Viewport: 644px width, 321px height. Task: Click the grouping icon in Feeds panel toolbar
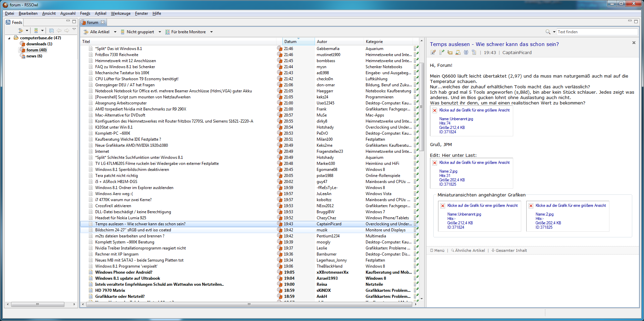36,31
